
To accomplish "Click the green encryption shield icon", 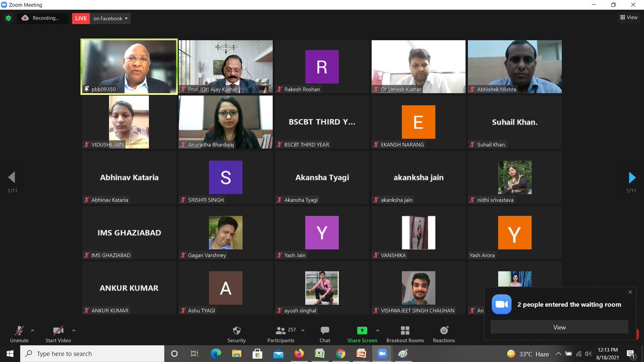I will [x=8, y=18].
